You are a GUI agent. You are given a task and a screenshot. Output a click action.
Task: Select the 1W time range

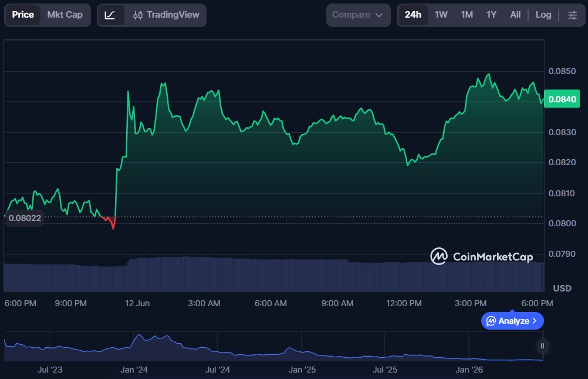[x=441, y=15]
